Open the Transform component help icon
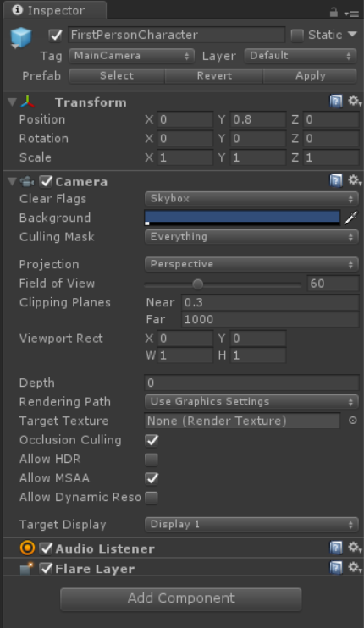 pos(336,102)
